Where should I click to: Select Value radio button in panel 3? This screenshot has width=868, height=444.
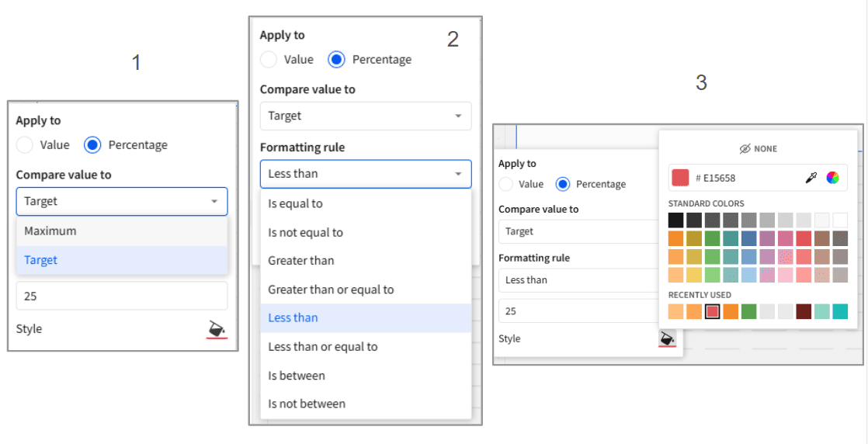tap(507, 184)
